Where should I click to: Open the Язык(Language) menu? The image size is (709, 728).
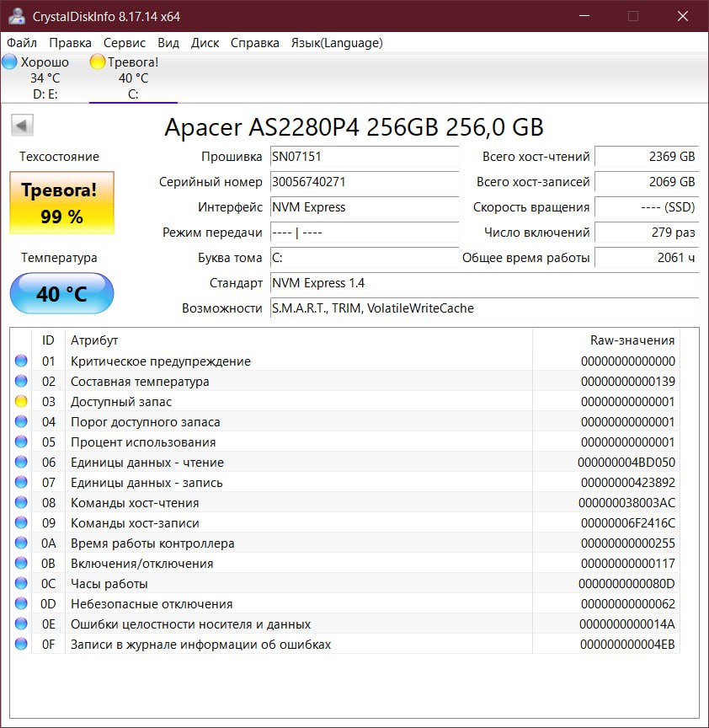click(337, 43)
